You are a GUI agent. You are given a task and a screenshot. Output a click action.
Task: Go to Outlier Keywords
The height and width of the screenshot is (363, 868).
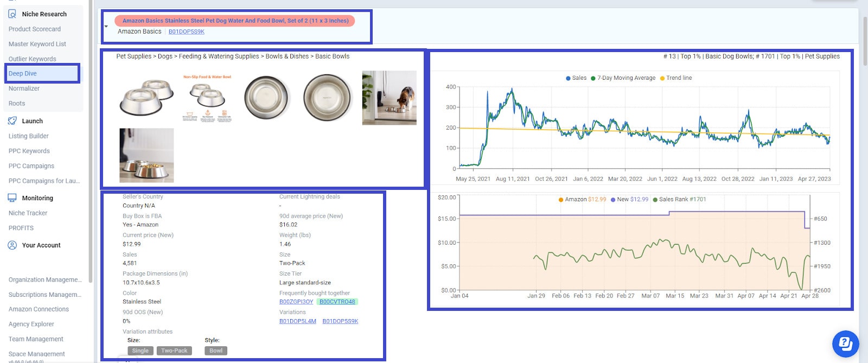33,59
